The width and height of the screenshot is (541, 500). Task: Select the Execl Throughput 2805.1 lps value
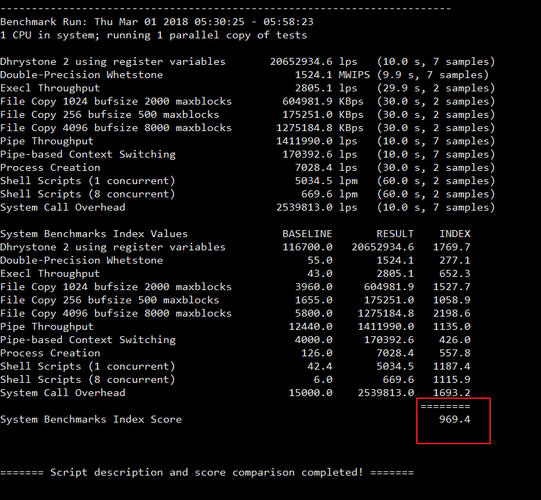point(326,88)
